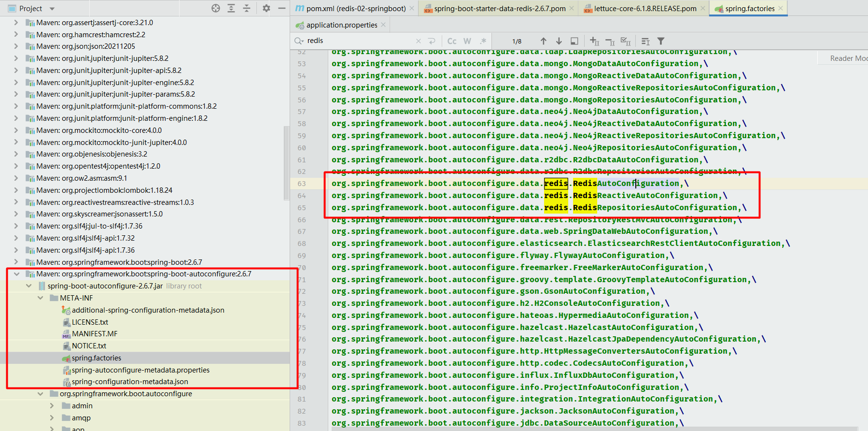Expand the admin package folder

click(52, 406)
